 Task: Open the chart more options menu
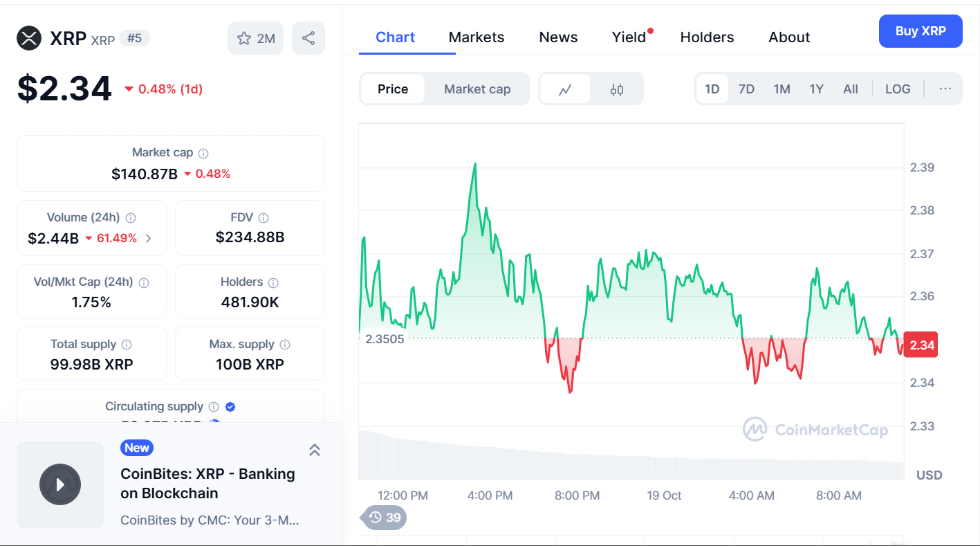[x=945, y=89]
